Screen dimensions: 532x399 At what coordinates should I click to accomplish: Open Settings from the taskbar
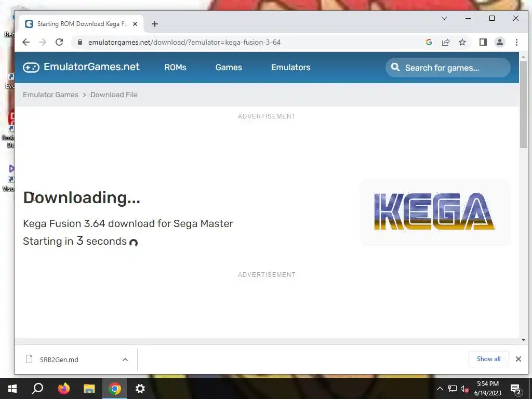click(x=140, y=389)
